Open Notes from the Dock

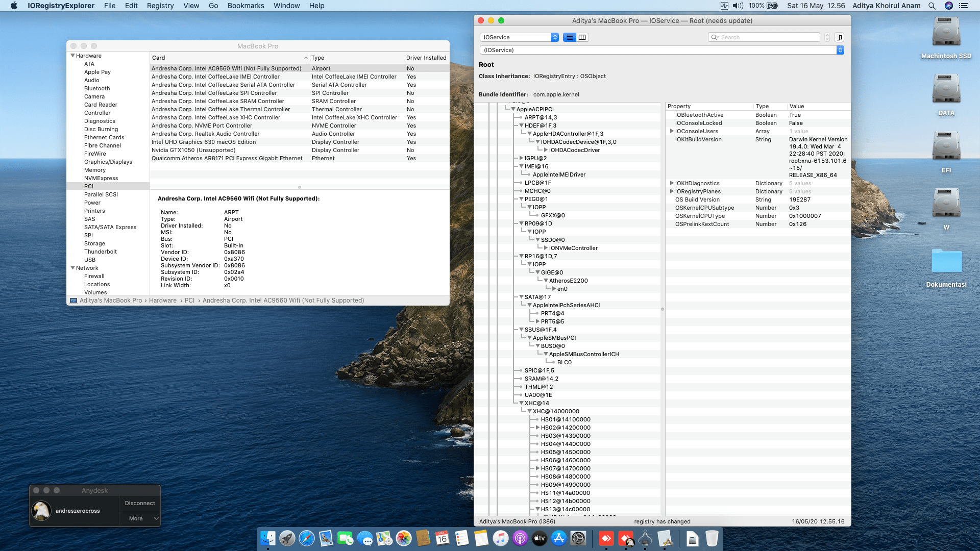pos(481,538)
